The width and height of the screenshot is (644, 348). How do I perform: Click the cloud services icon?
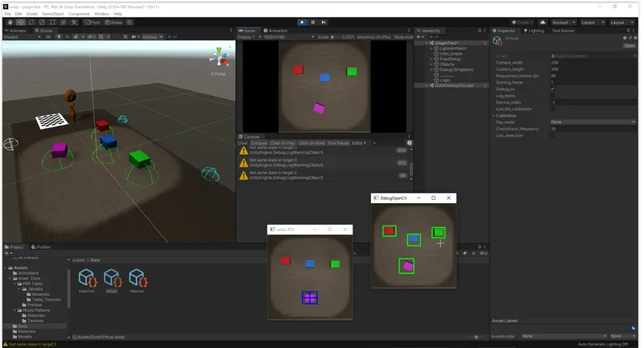543,23
